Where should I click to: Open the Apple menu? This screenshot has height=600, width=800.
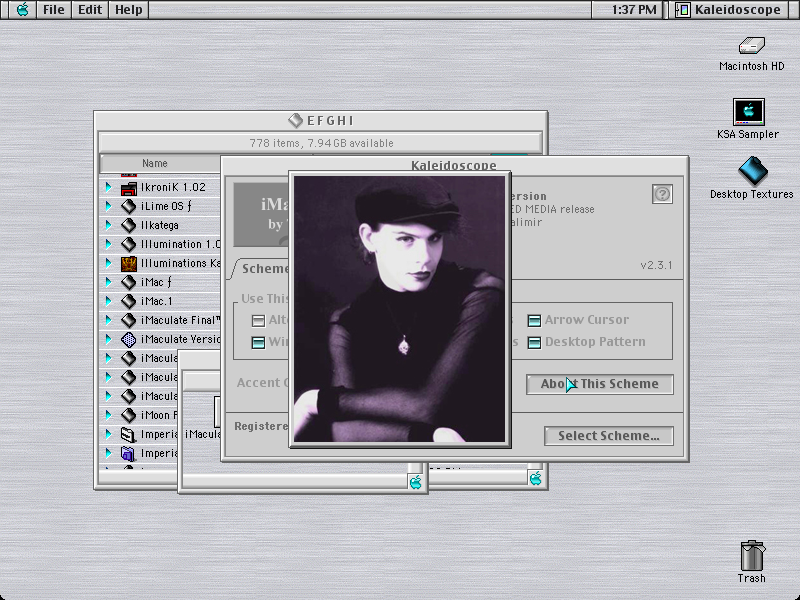(22, 9)
